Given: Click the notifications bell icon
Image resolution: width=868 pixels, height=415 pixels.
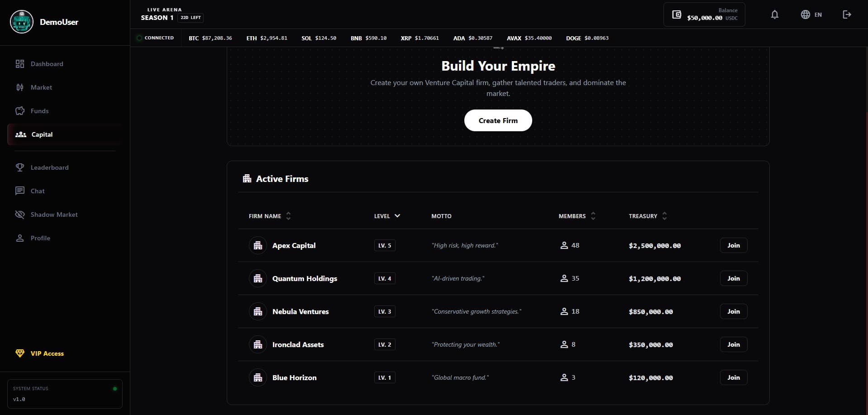Looking at the screenshot, I should click(x=774, y=14).
